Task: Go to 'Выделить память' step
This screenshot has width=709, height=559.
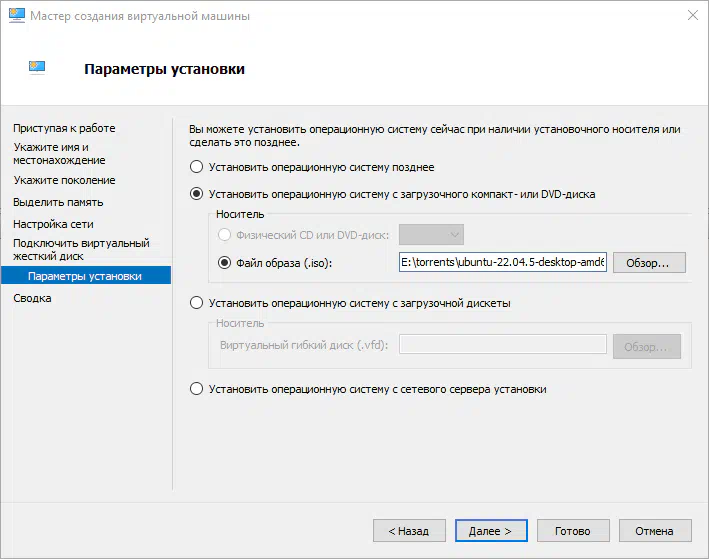Action: (58, 202)
